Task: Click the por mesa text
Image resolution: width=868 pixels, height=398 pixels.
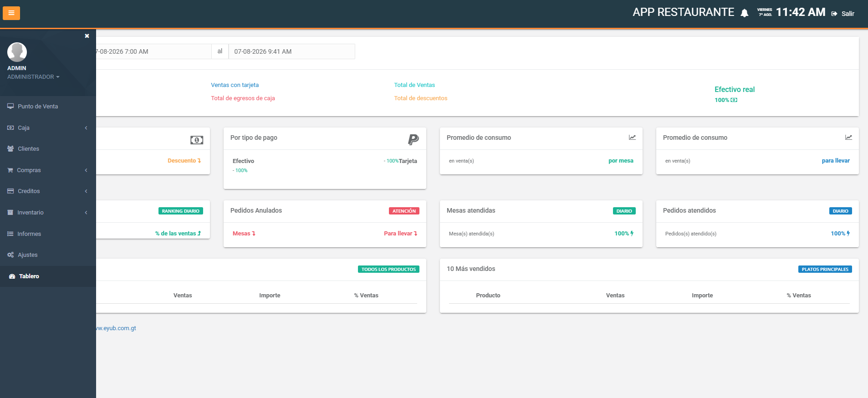Action: point(621,161)
